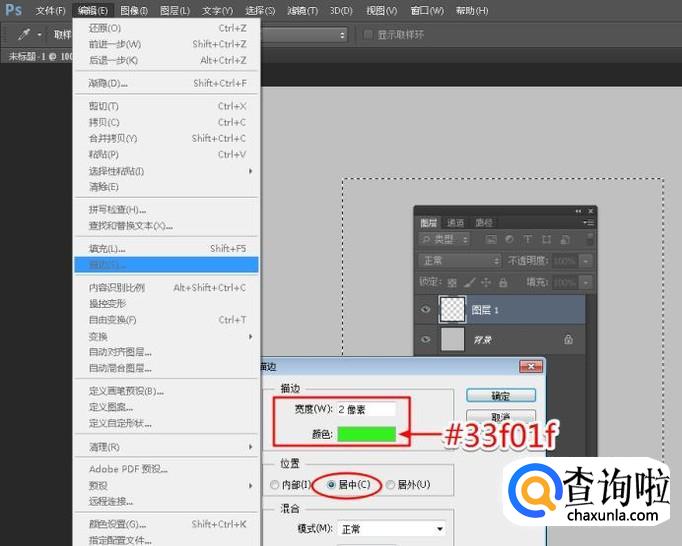The image size is (682, 546).
Task: Open the layer blend mode 正常 dropdown
Action: 460,261
